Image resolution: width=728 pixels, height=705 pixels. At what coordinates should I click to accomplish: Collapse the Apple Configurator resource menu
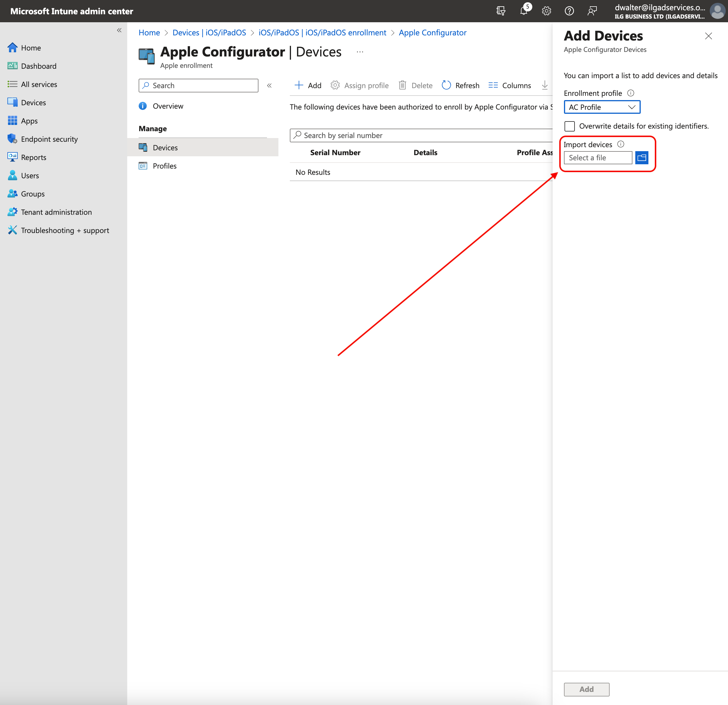269,86
